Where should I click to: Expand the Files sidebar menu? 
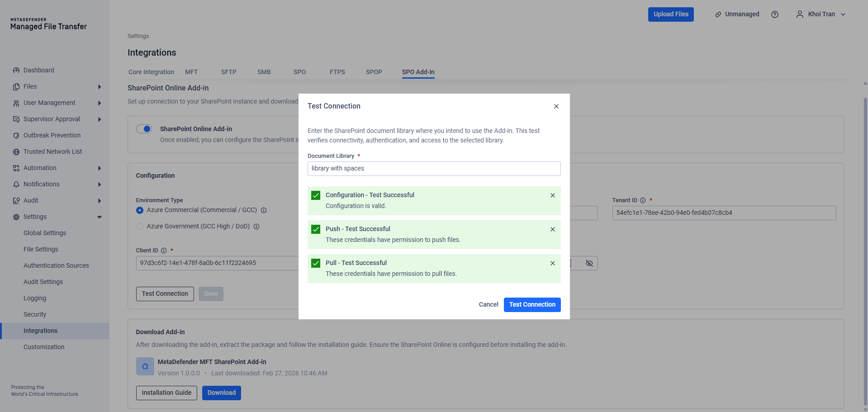99,87
